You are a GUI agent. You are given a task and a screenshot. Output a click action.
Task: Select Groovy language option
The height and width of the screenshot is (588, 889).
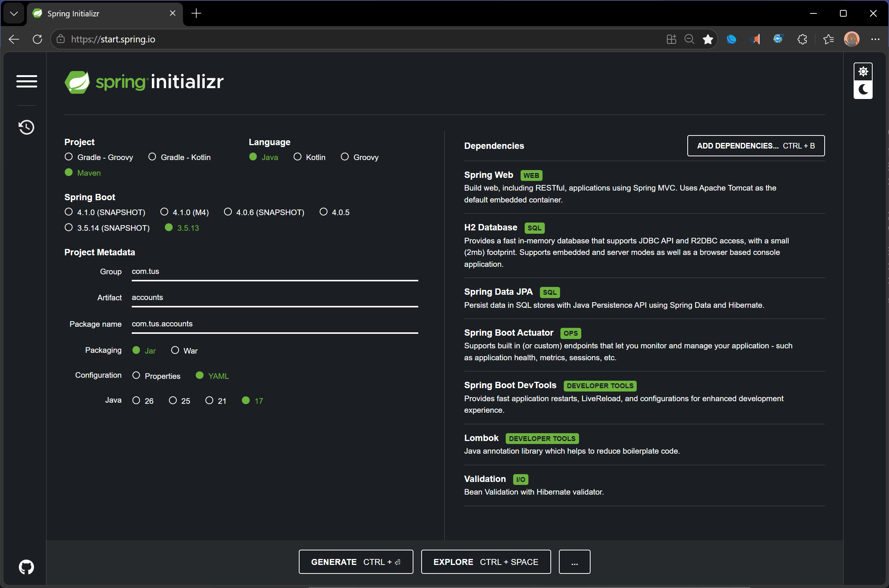pos(359,157)
